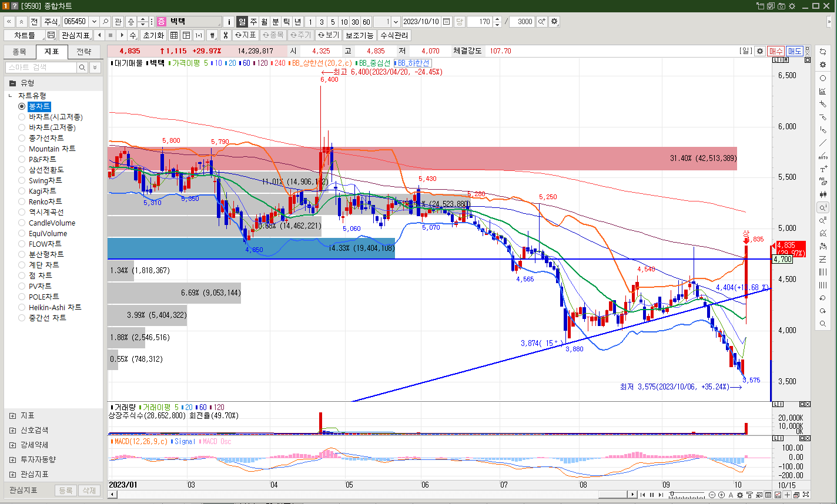Open the stock search magnifier next to 065450
This screenshot has height=504, width=837.
105,21
